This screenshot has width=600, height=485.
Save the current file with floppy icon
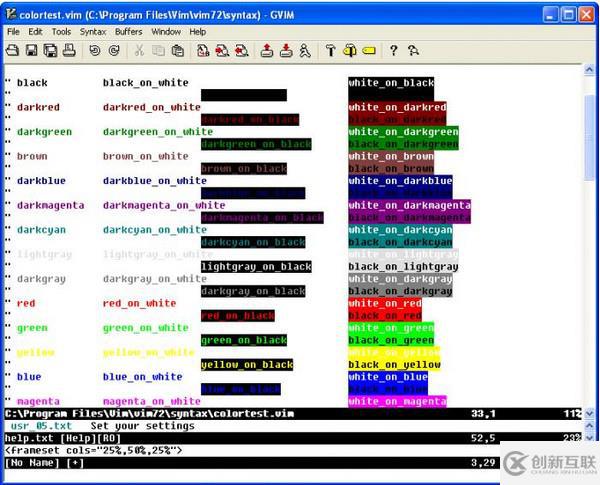[31, 51]
